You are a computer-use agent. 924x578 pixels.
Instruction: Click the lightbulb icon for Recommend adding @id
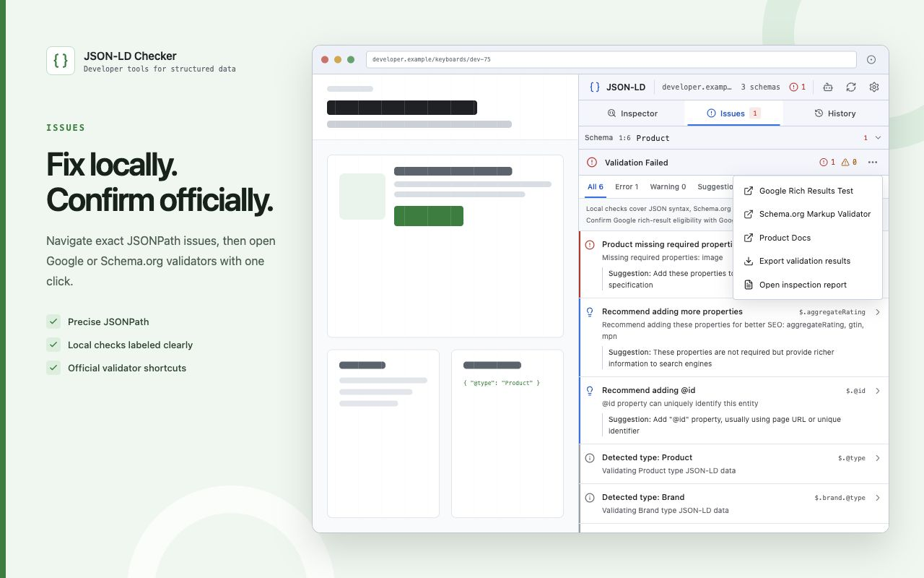590,391
